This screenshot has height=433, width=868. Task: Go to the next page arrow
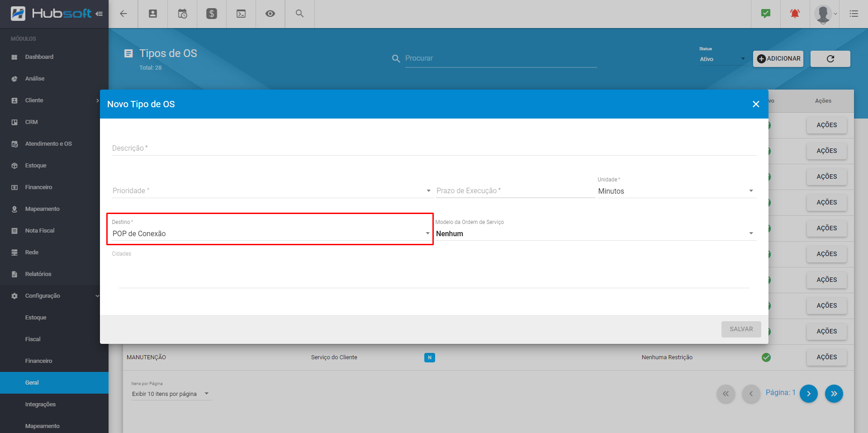pos(809,394)
